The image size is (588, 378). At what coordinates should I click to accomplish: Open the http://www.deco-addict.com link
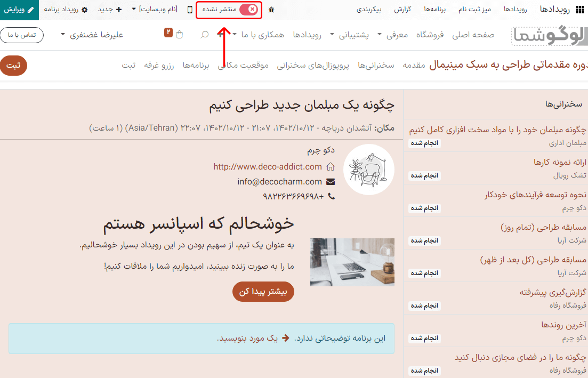tap(268, 166)
